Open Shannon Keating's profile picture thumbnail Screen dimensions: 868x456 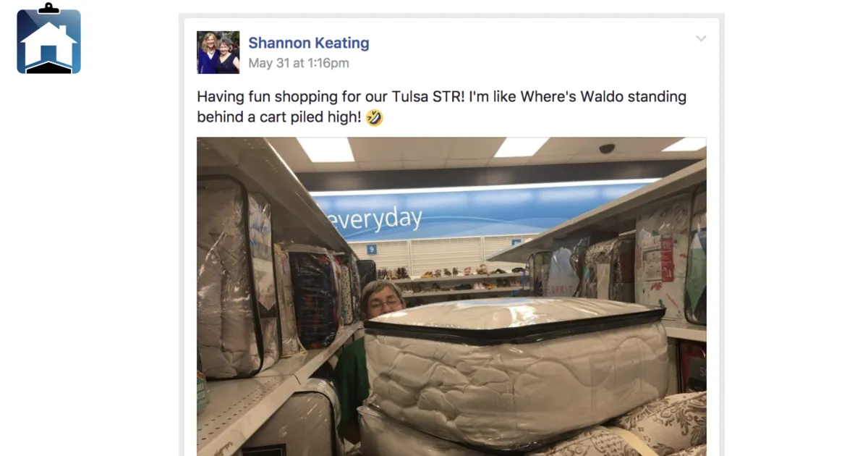point(218,52)
